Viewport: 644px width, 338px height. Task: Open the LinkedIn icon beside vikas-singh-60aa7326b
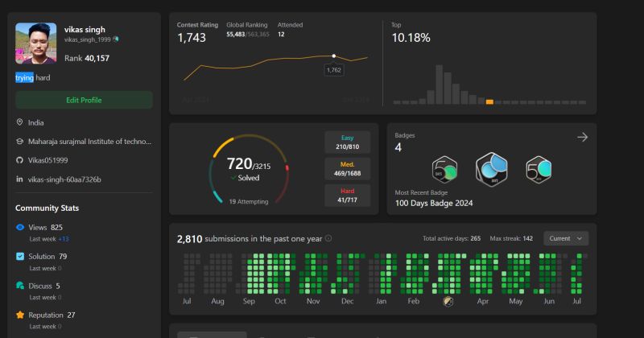point(19,179)
